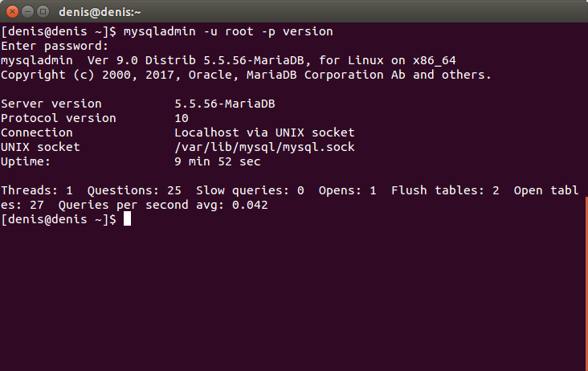Image resolution: width=588 pixels, height=371 pixels.
Task: Click the Threads: 1 statistic
Action: (x=37, y=190)
